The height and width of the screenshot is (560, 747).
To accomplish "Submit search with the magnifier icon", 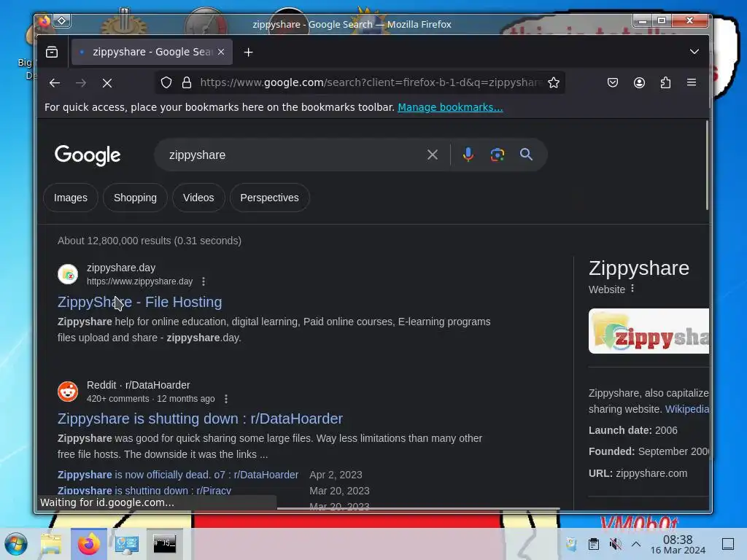I will (x=526, y=155).
